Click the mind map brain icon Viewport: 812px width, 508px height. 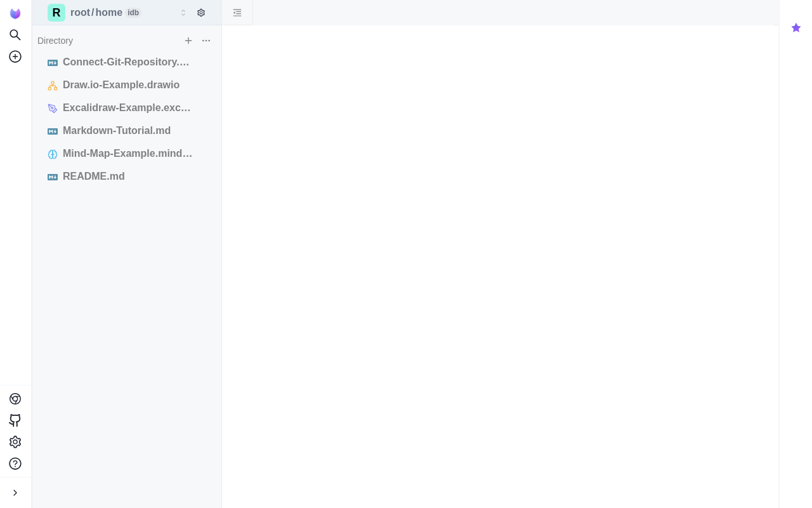coord(53,154)
